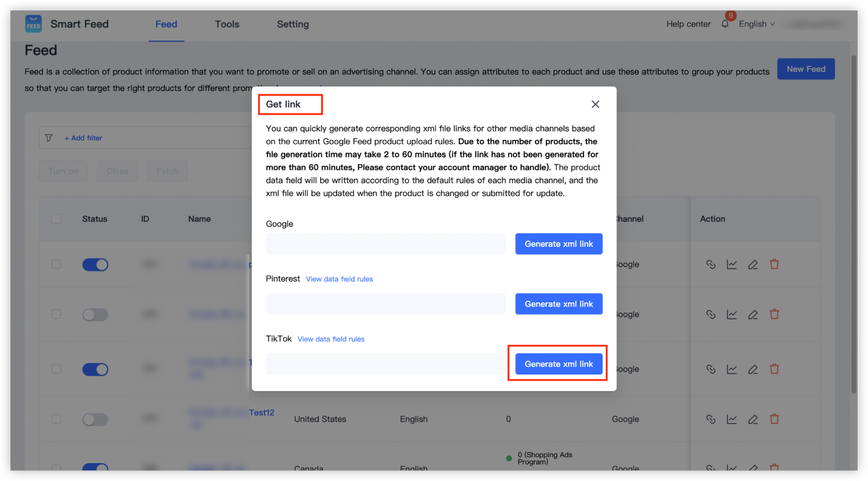868x481 pixels.
Task: Click the Google xml link input field
Action: tap(386, 244)
